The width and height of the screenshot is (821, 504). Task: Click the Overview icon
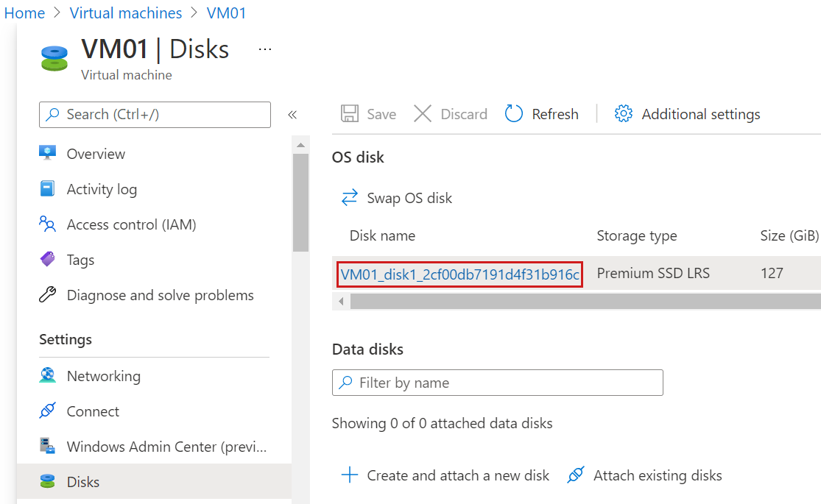point(49,153)
